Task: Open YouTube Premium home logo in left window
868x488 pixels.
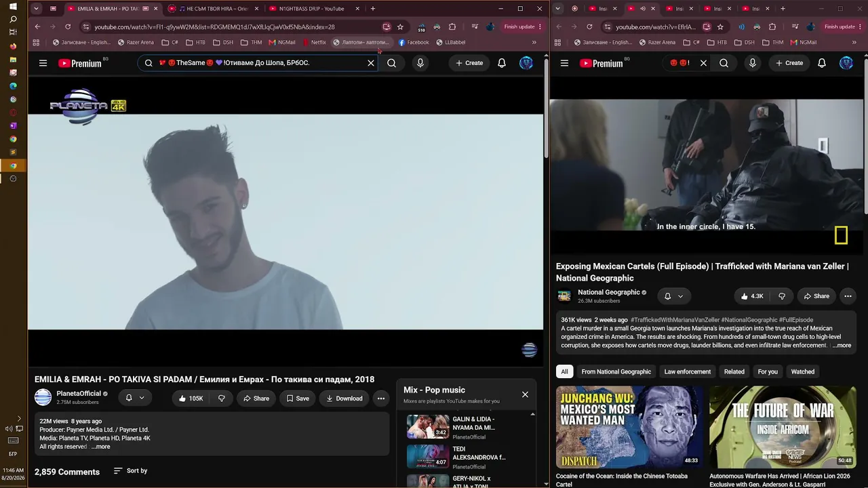Action: coord(79,63)
